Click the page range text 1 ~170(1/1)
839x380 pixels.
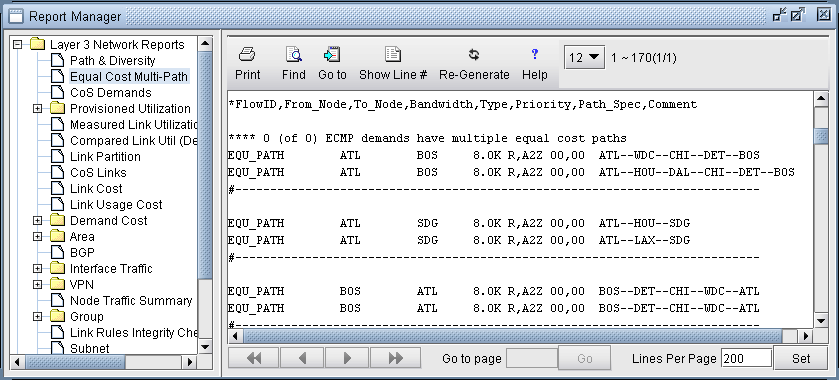coord(644,58)
